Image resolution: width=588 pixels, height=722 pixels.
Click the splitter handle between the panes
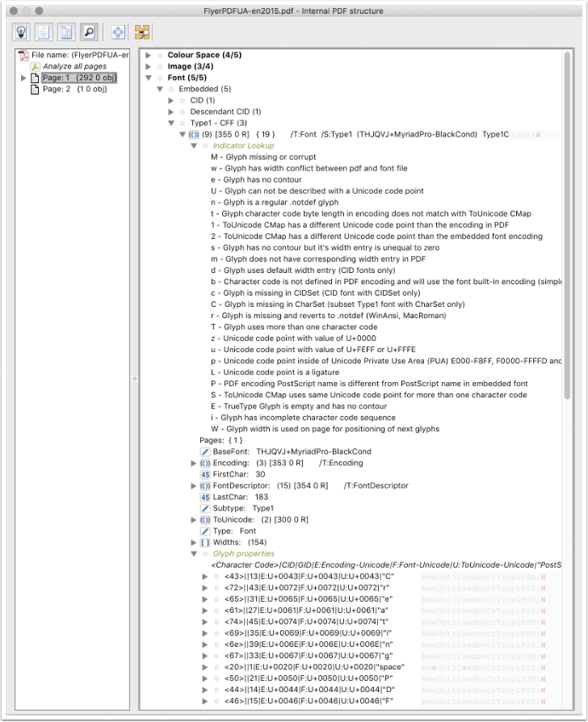coord(134,379)
